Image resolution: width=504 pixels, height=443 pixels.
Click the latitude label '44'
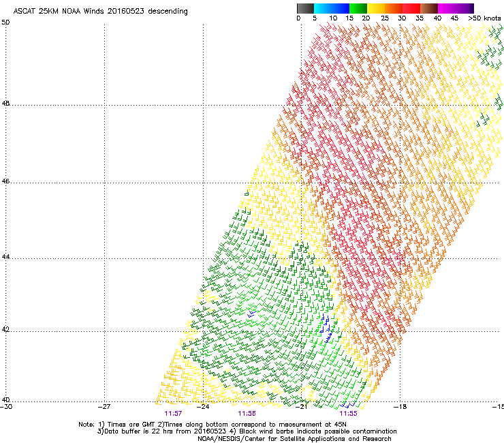5,257
